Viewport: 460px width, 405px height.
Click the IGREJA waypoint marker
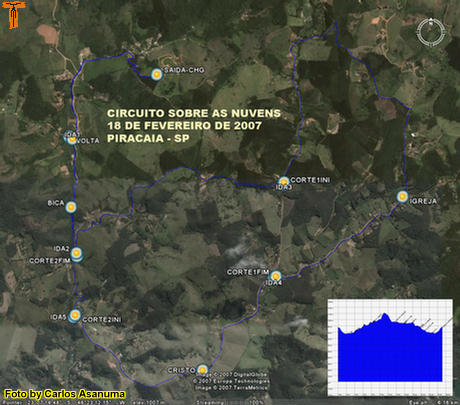403,197
